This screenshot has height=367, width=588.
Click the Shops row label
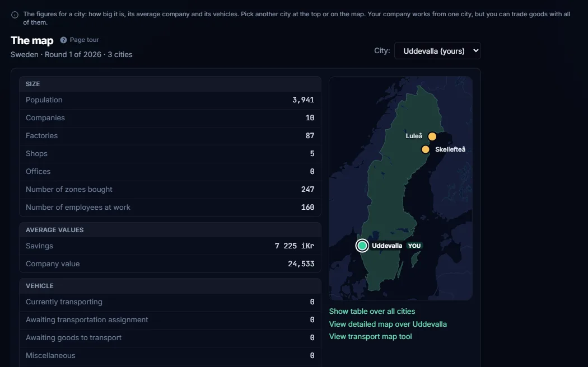(x=37, y=153)
